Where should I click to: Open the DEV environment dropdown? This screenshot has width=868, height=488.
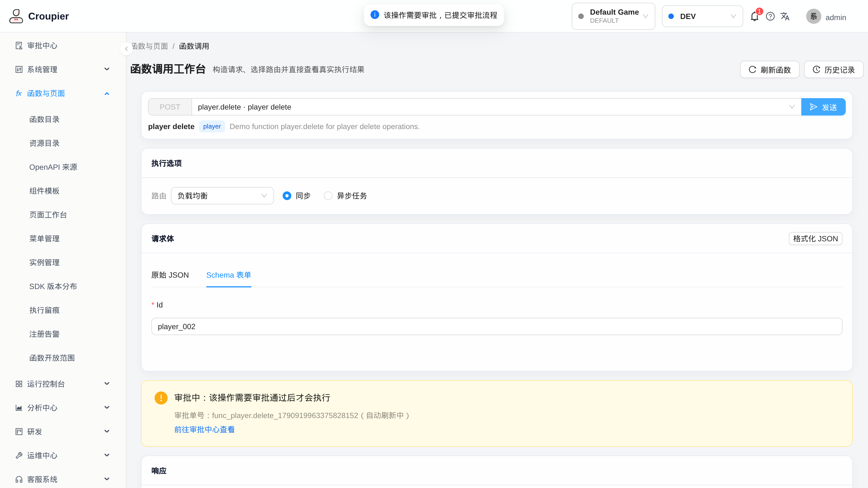(702, 16)
